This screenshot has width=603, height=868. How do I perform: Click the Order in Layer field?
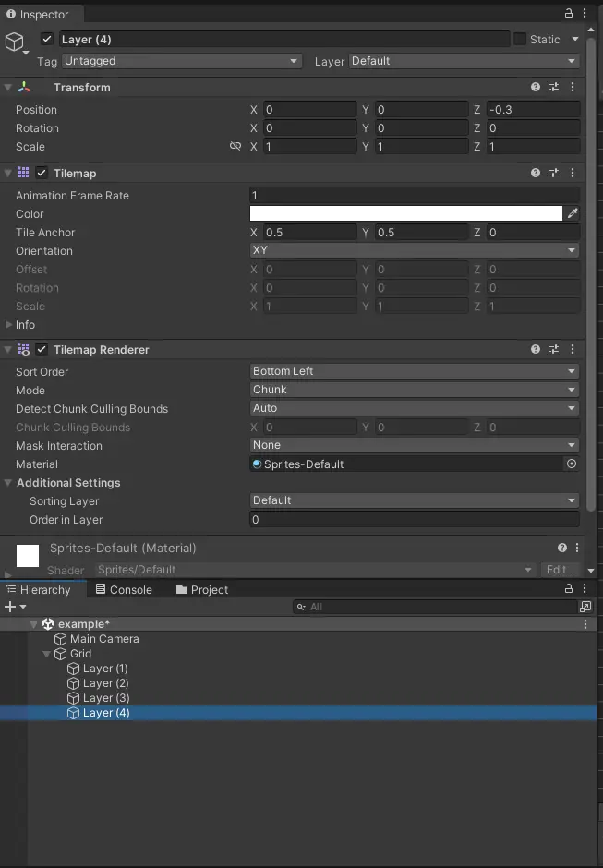(415, 519)
